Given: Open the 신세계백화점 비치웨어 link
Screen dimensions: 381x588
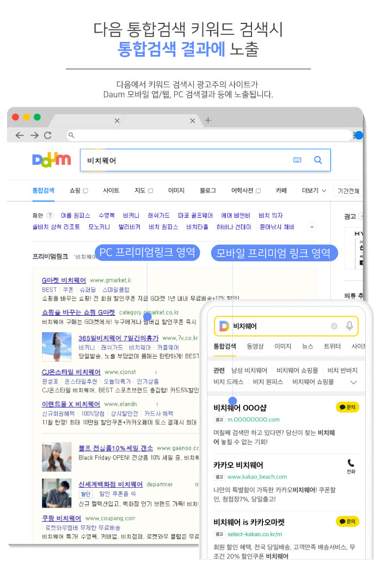Looking at the screenshot, I should click(x=110, y=484).
